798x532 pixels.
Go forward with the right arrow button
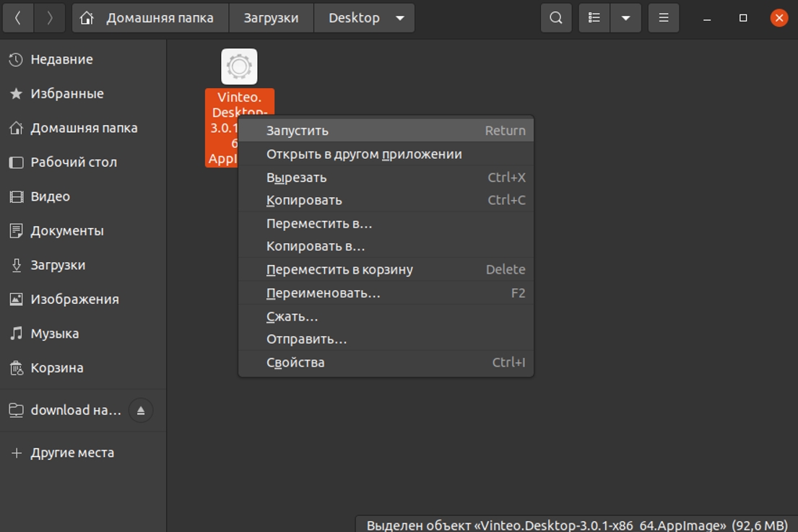coord(49,18)
